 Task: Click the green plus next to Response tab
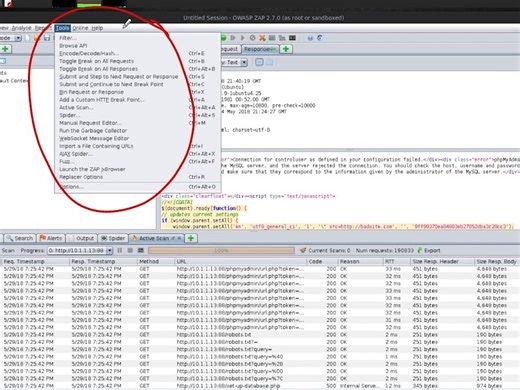(x=286, y=49)
